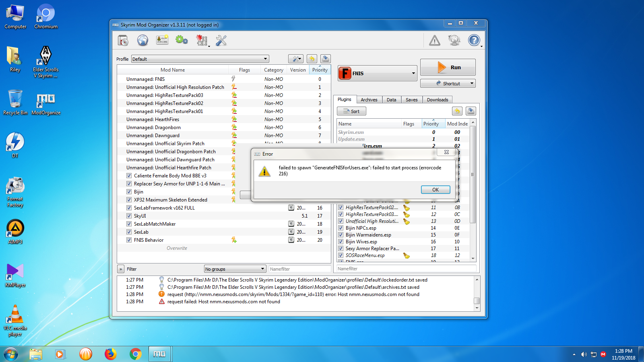This screenshot has width=644, height=362.
Task: Open the Executables gears icon
Action: (x=182, y=40)
